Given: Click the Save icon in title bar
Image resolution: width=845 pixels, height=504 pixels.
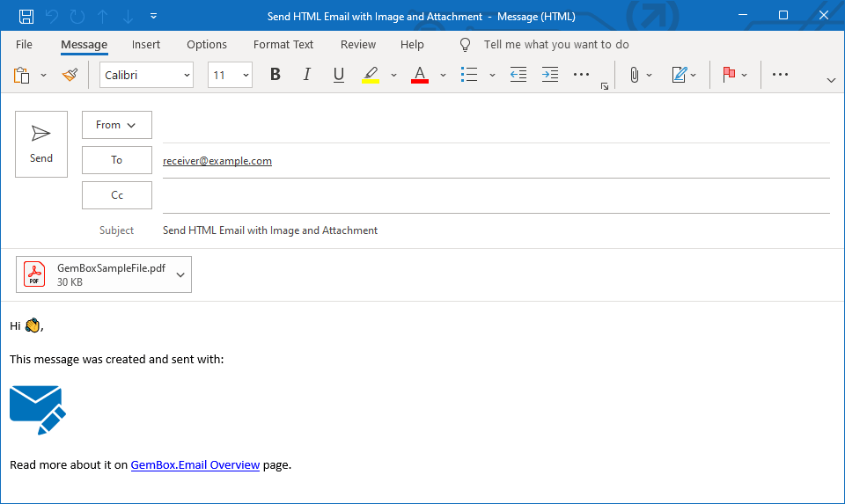Looking at the screenshot, I should 26,16.
